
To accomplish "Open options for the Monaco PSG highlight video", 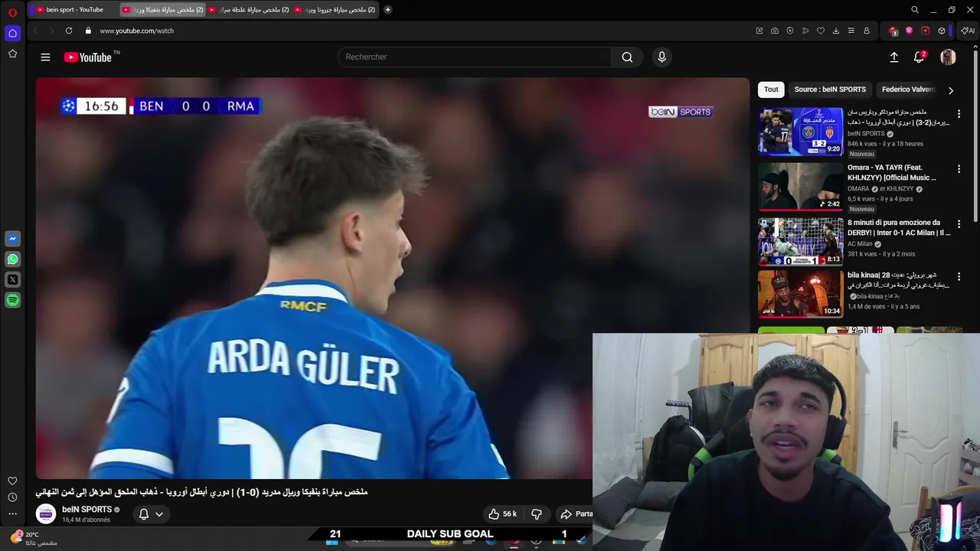I will (959, 114).
